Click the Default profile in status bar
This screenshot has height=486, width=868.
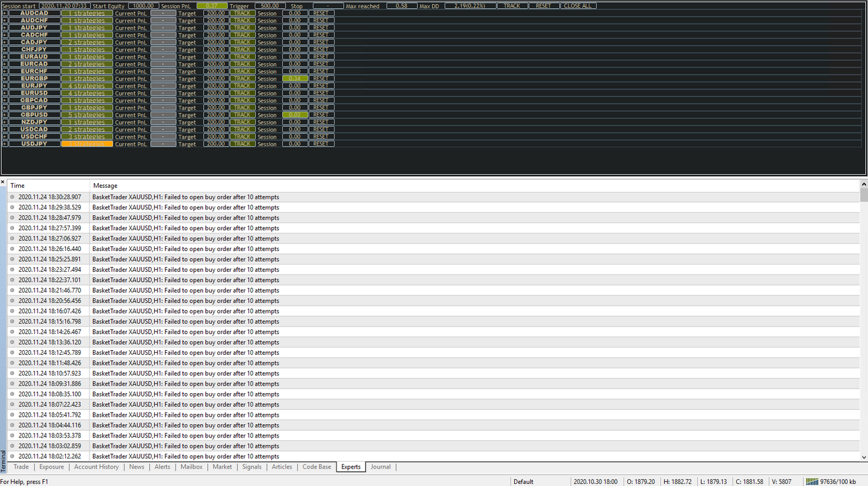523,482
